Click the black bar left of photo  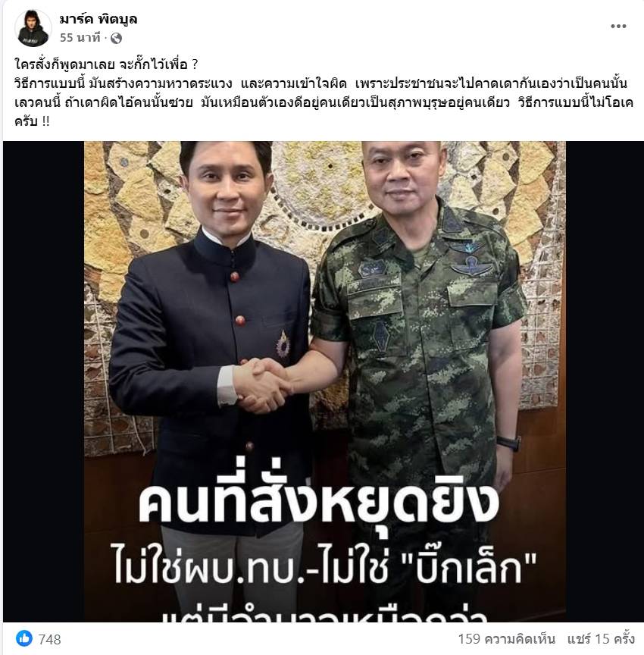coord(43,381)
